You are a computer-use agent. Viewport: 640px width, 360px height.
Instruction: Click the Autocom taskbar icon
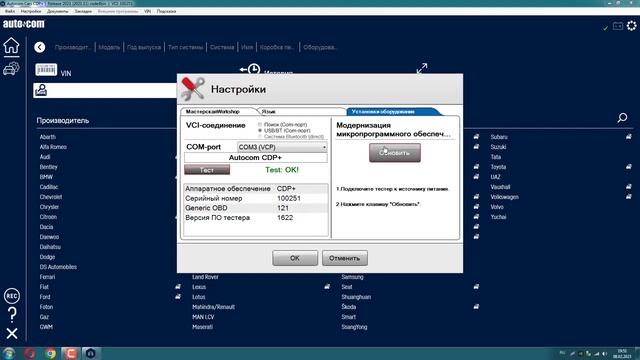91,353
